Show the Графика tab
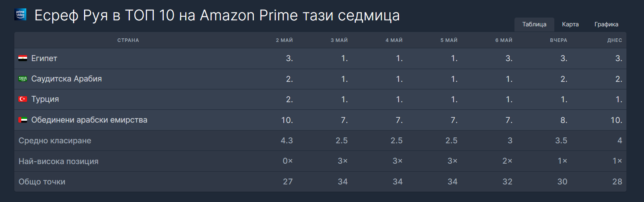The image size is (644, 202). pos(606,24)
